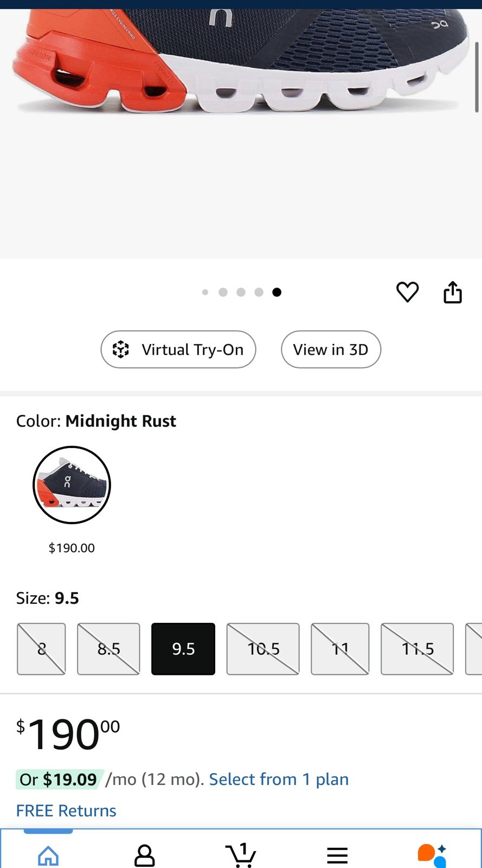
Task: Select size 10.5 option
Action: click(263, 649)
